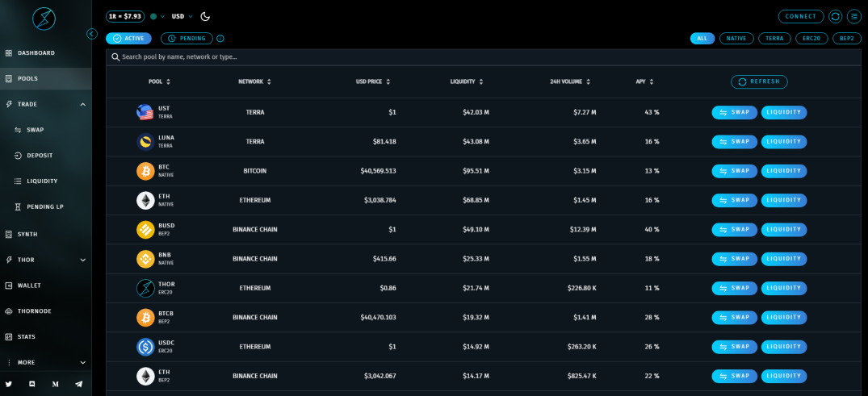Open Twitter link icon in sidebar
This screenshot has height=396, width=868.
tap(9, 384)
